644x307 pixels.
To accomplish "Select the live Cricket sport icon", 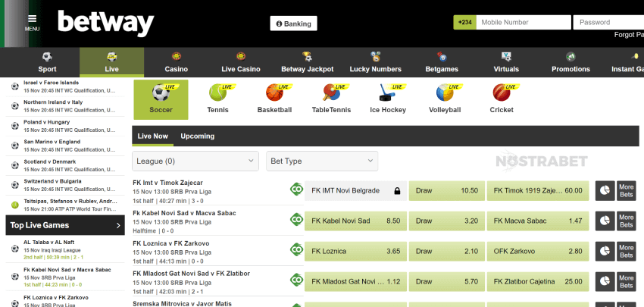I will (502, 99).
